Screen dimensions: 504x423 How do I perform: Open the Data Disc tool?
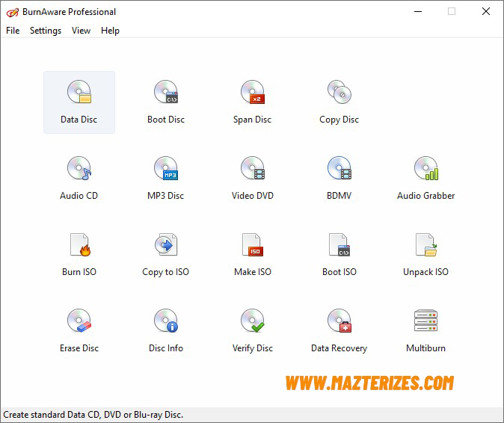click(79, 102)
